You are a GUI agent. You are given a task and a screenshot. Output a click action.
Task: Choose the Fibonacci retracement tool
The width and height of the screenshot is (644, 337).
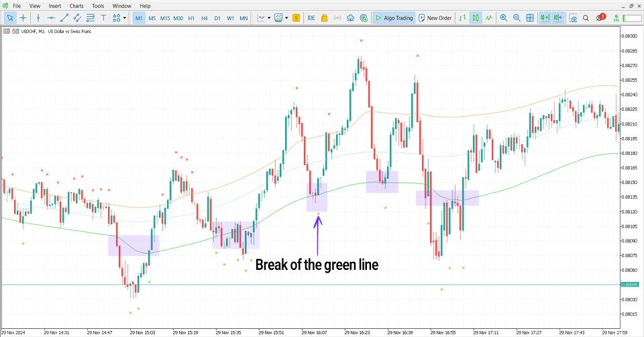click(91, 18)
